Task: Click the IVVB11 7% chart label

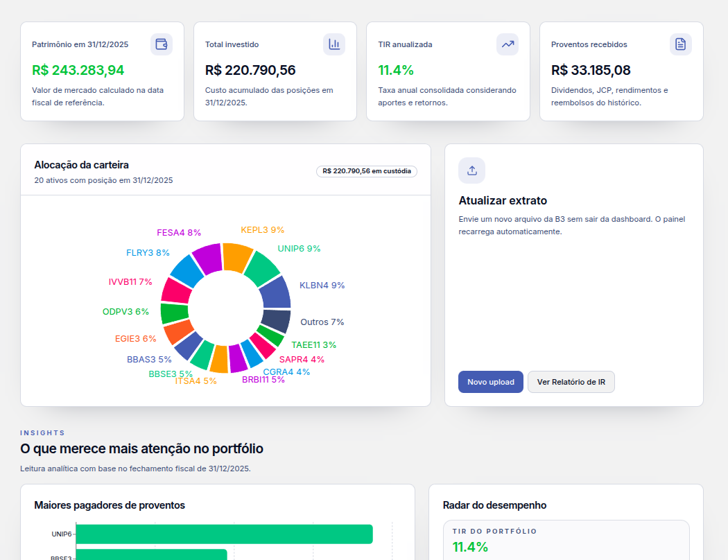Action: click(x=130, y=282)
